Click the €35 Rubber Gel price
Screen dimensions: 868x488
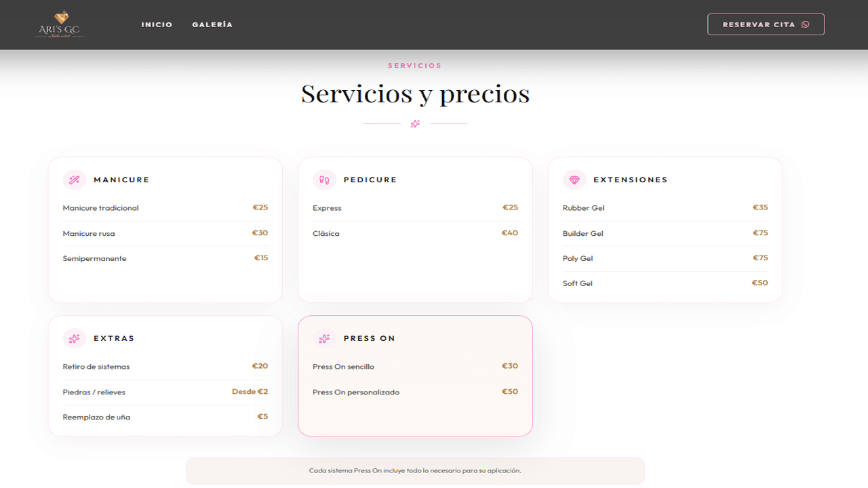tap(760, 207)
